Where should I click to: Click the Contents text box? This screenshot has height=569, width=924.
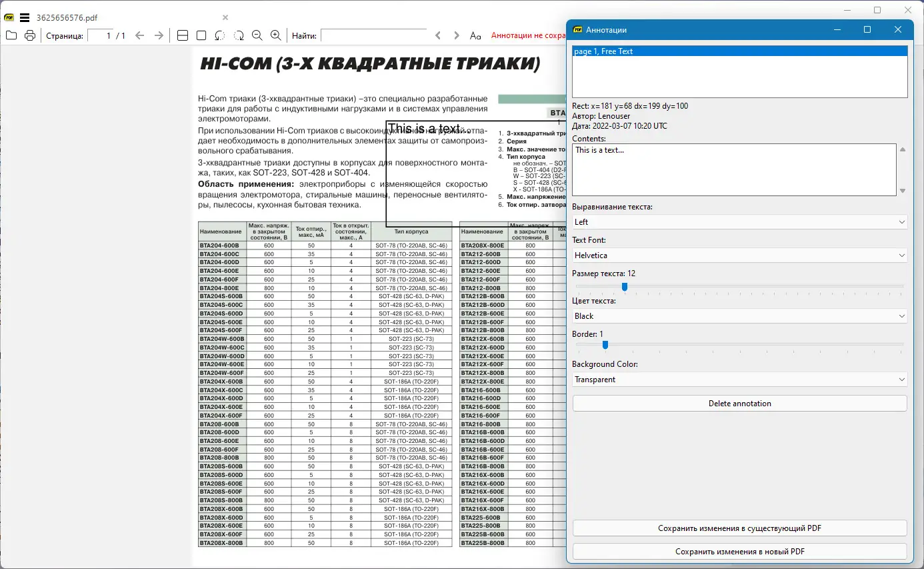734,170
